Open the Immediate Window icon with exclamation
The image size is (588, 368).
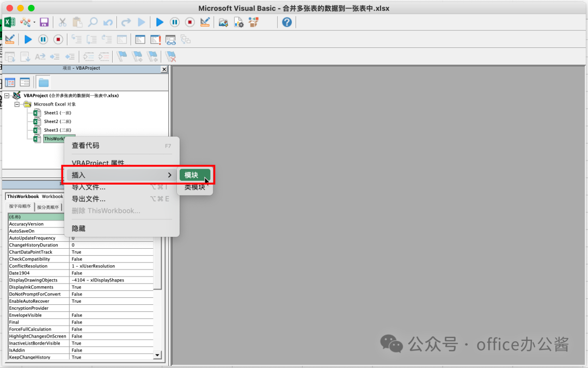coord(155,39)
